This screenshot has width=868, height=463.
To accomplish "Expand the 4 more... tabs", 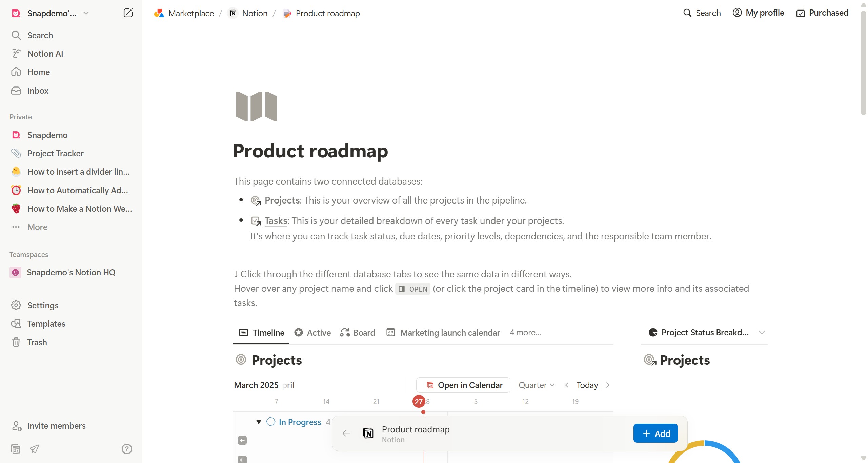I will click(525, 333).
